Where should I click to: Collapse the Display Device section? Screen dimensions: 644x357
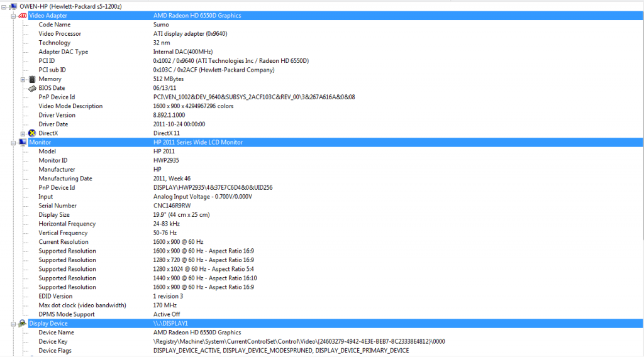13,324
